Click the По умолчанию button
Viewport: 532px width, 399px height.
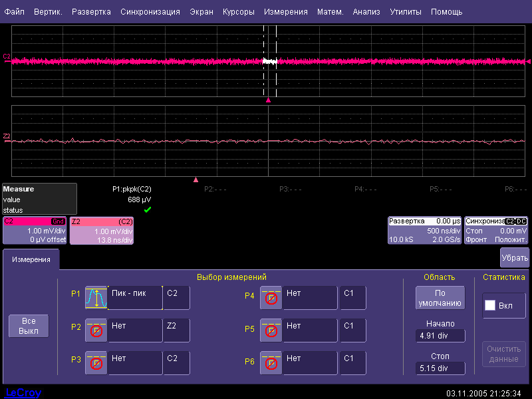pos(440,298)
